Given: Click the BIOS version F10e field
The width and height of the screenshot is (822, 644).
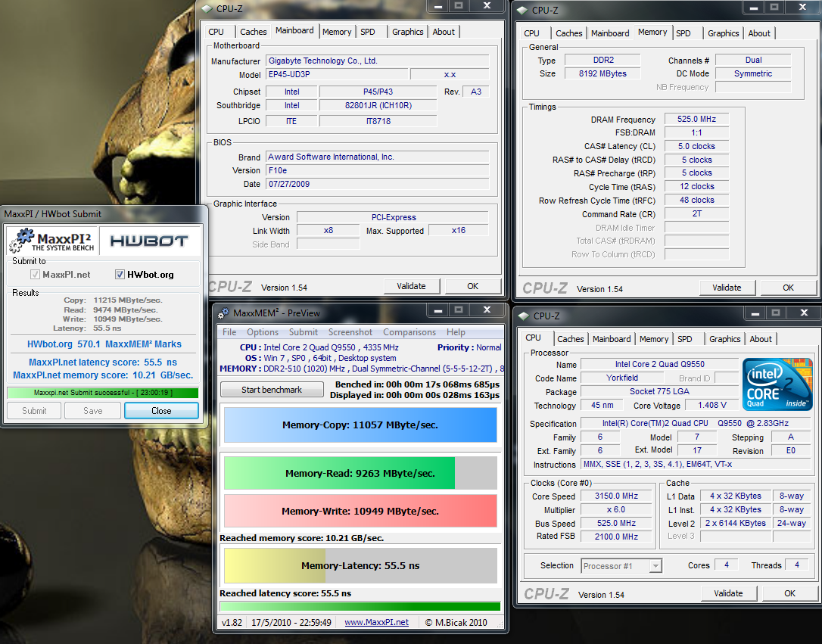Looking at the screenshot, I should click(377, 170).
